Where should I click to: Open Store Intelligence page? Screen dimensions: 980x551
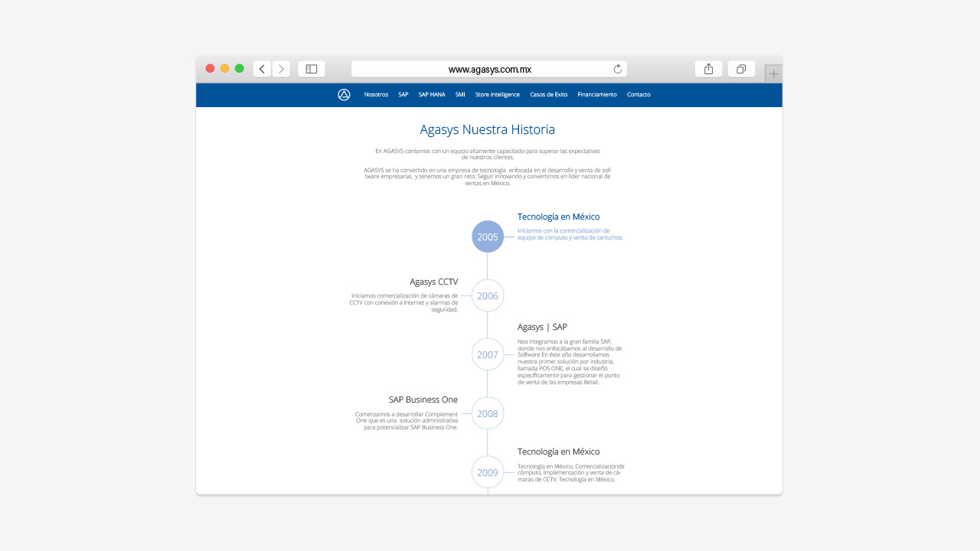click(x=497, y=95)
